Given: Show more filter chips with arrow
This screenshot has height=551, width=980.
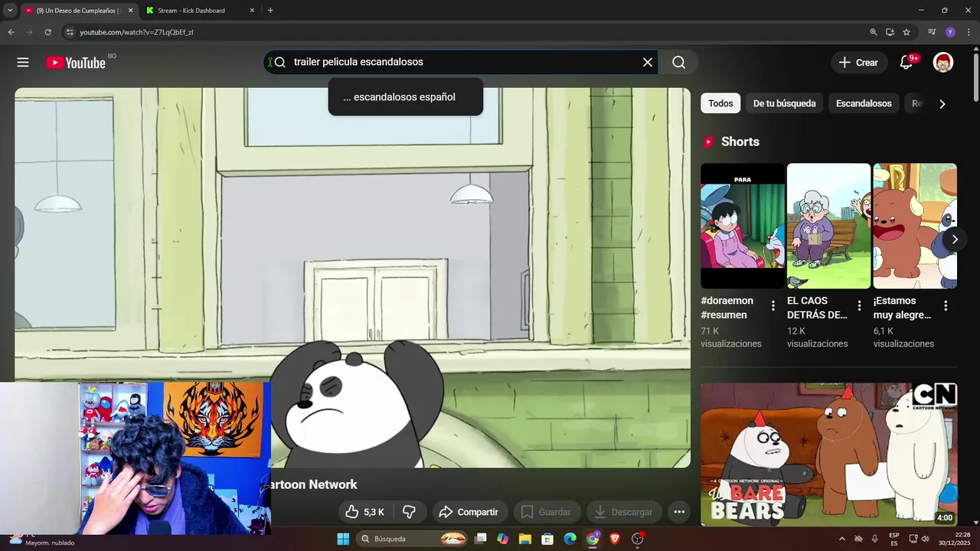Looking at the screenshot, I should (942, 104).
